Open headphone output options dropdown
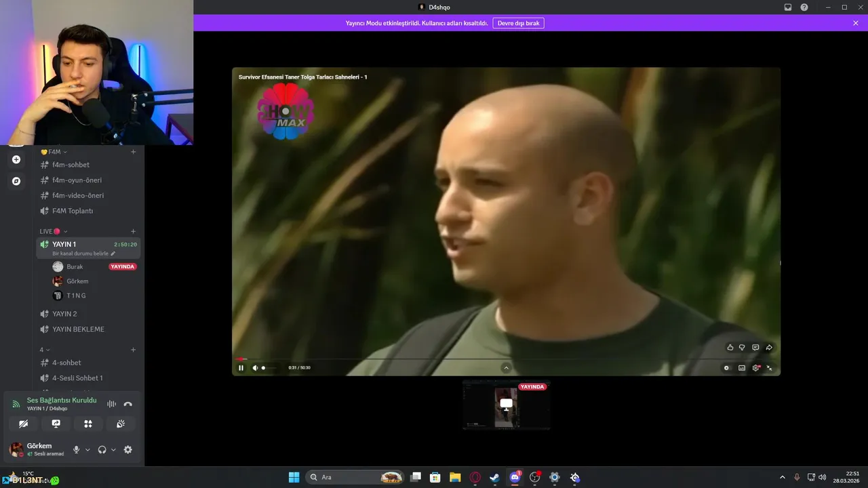Image resolution: width=868 pixels, height=488 pixels. [x=113, y=450]
